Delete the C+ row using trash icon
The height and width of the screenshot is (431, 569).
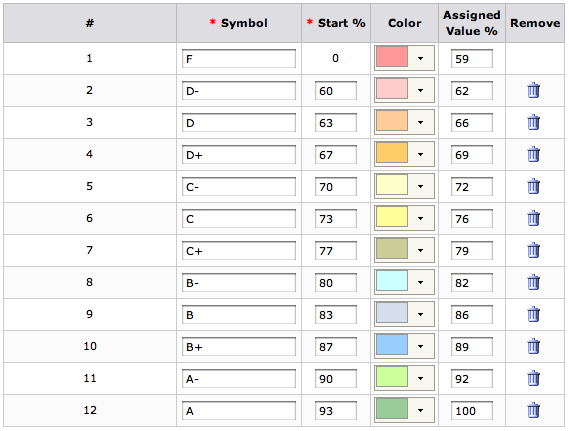[x=533, y=250]
